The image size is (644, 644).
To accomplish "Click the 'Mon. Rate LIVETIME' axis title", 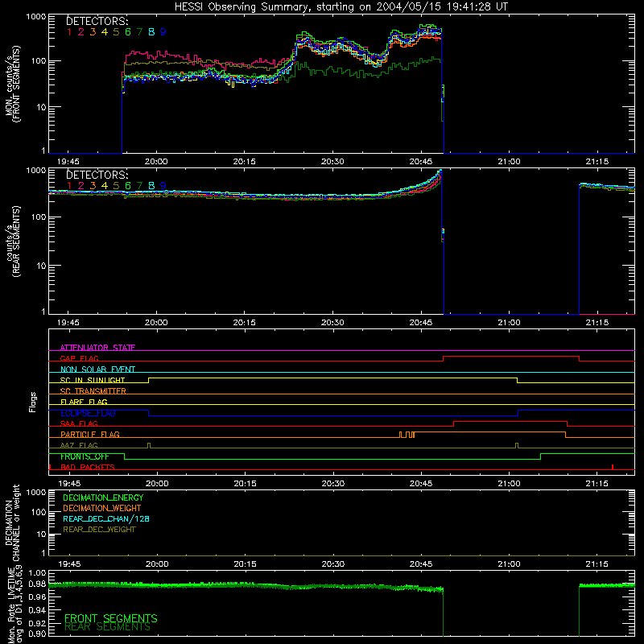I will pyautogui.click(x=12, y=605).
